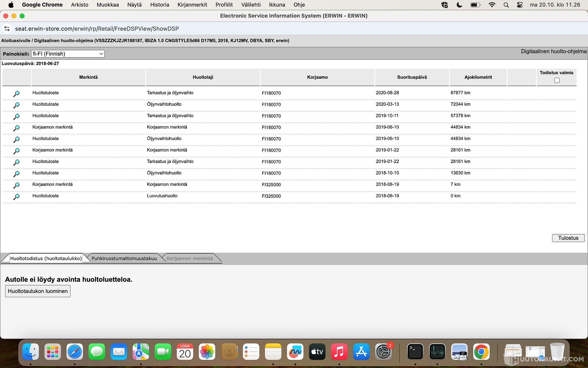
Task: Open the Kirjanmerkit menu
Action: point(192,5)
